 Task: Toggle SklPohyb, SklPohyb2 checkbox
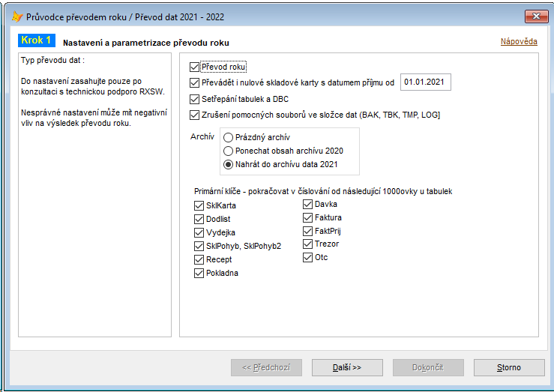tap(199, 246)
